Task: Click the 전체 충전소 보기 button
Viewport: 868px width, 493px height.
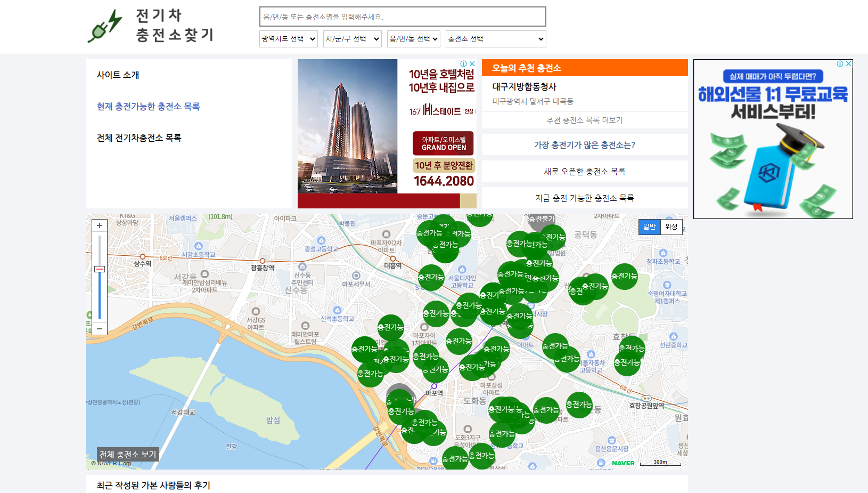Action: (128, 454)
